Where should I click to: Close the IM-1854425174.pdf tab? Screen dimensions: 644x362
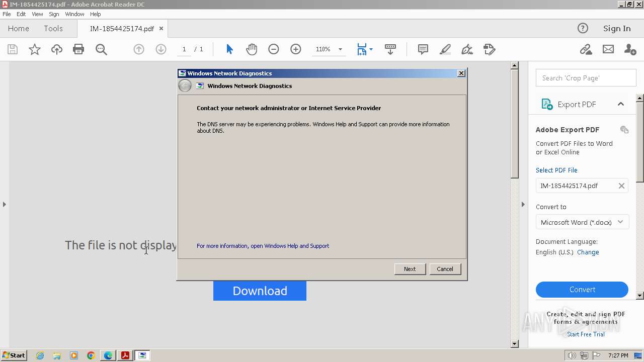161,29
